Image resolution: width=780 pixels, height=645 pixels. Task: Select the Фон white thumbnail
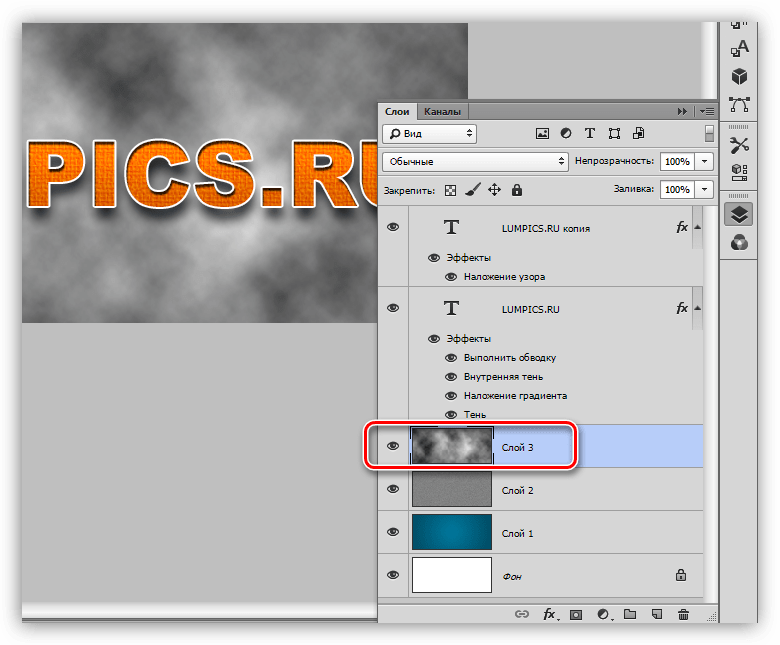click(452, 575)
